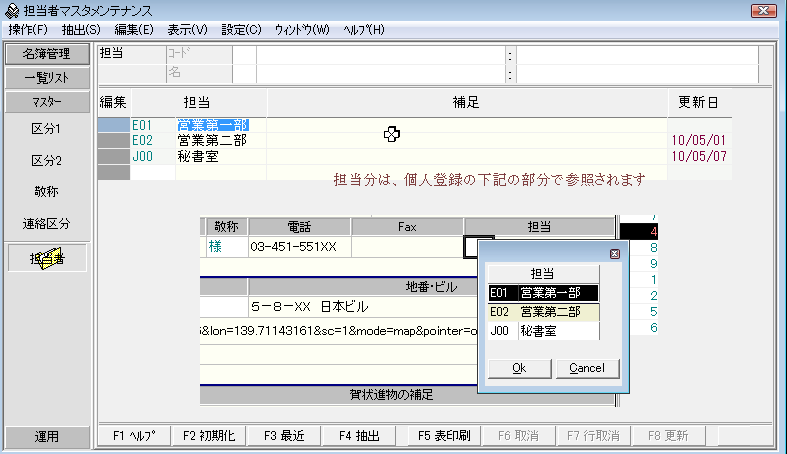Click the 敬称 header in preview
This screenshot has width=787, height=454.
click(x=227, y=227)
